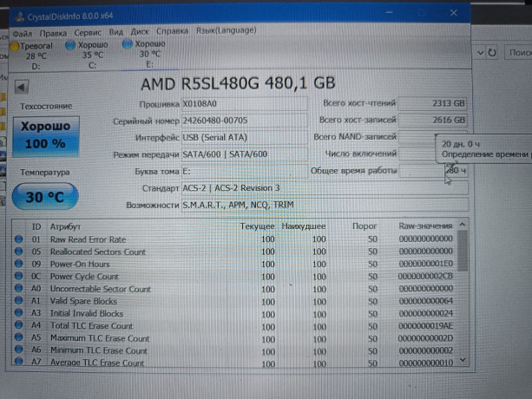Click the status dot of Valid Spare Blocks
This screenshot has height=399, width=532.
click(x=19, y=300)
